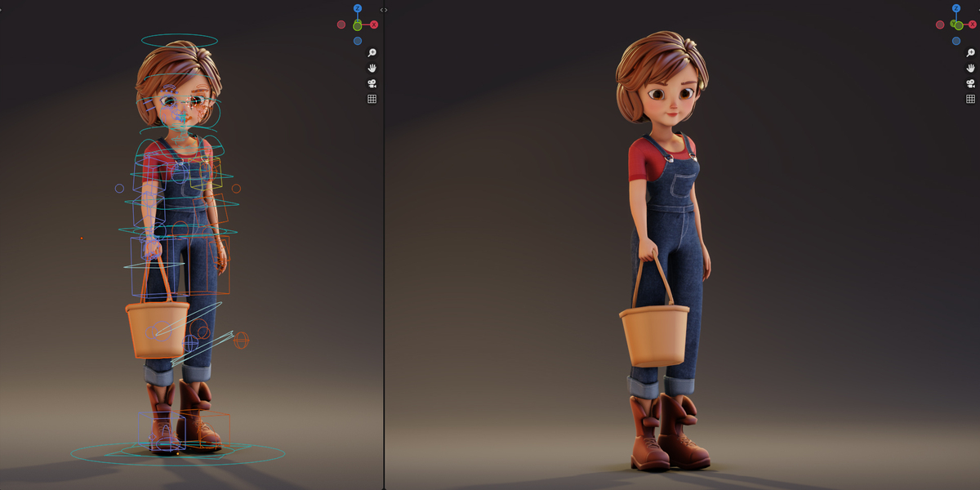Viewport: 980px width, 490px height.
Task: Click the bright green Y axis in right gizmo
Action: coord(959,25)
